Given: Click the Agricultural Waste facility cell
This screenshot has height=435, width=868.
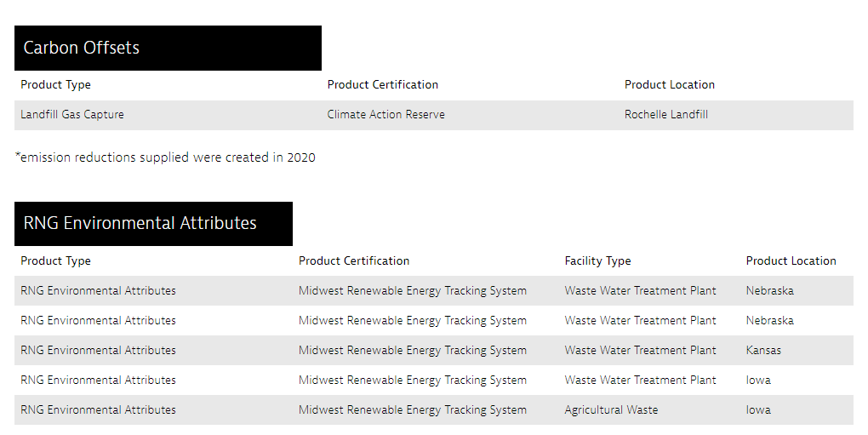Looking at the screenshot, I should [x=611, y=410].
